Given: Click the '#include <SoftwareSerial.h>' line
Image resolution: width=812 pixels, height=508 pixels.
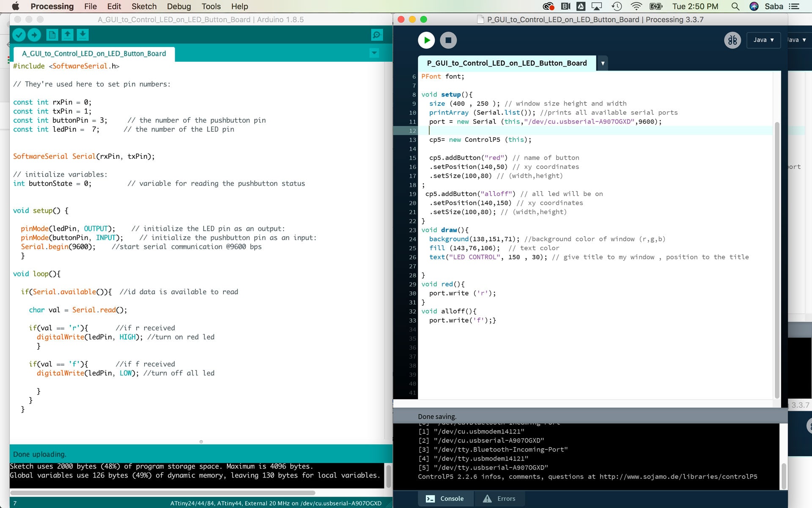Looking at the screenshot, I should (66, 66).
